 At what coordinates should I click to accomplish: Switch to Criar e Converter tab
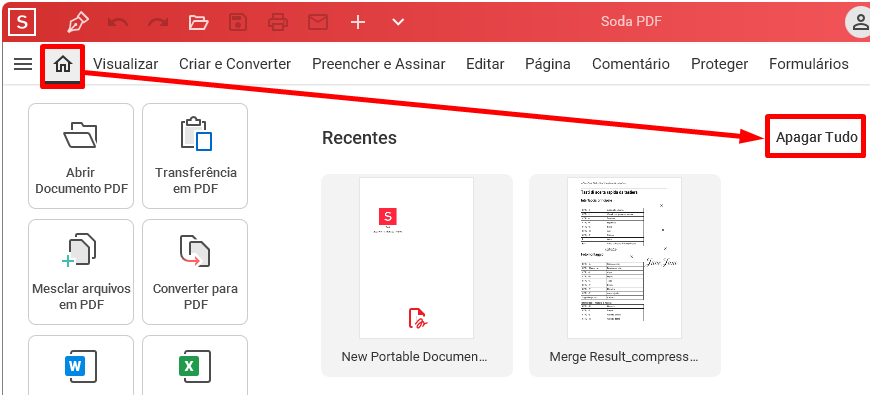pos(235,64)
